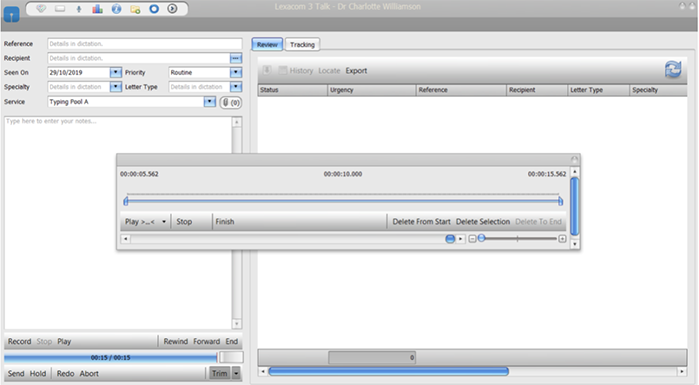Click the trim selection end handle
This screenshot has width=699, height=385.
point(560,201)
